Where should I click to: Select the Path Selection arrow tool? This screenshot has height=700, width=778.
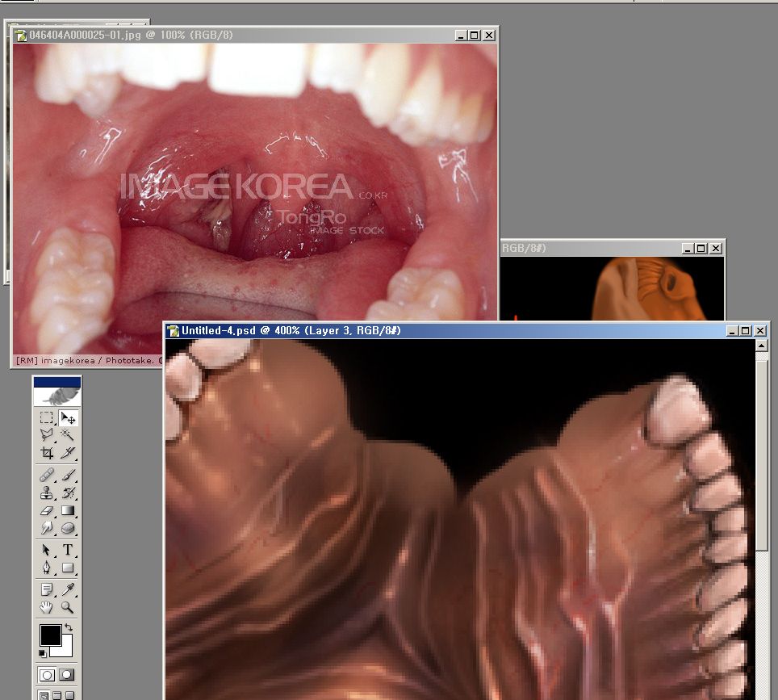click(x=47, y=550)
